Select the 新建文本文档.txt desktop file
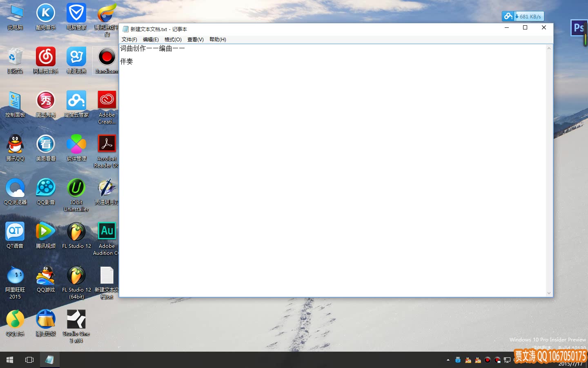This screenshot has height=368, width=588. (107, 283)
